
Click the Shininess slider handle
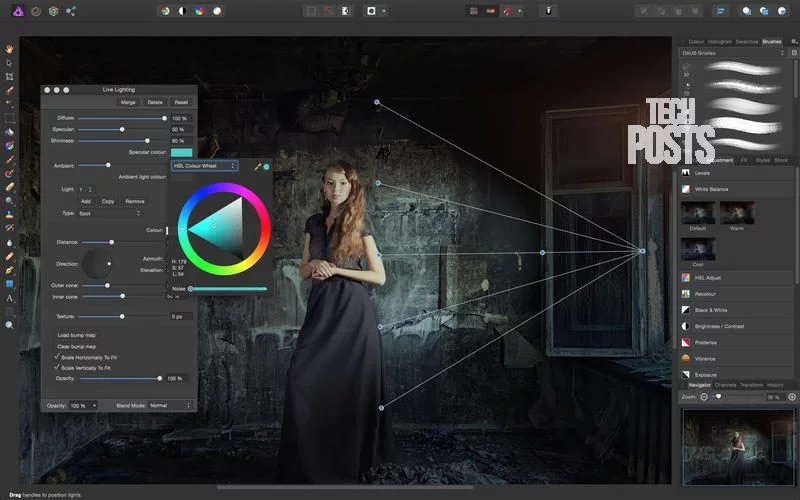[147, 140]
